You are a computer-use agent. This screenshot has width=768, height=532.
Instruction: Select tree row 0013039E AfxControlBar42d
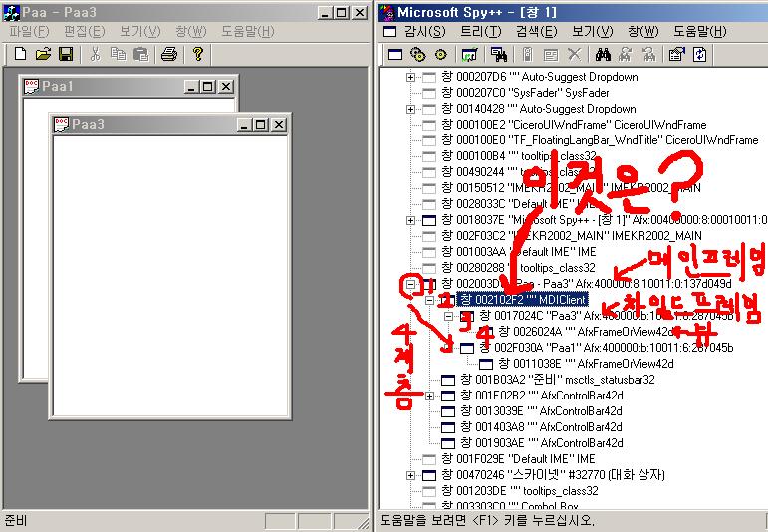coord(541,411)
